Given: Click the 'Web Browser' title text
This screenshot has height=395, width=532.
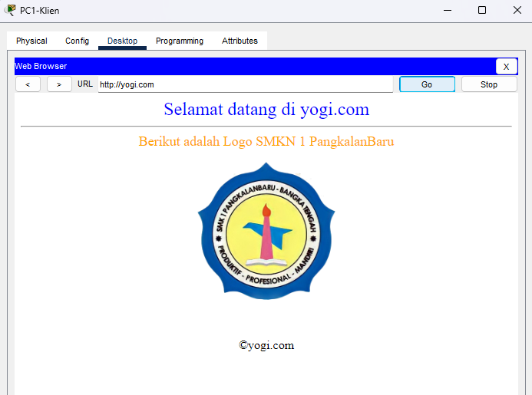Looking at the screenshot, I should [41, 66].
